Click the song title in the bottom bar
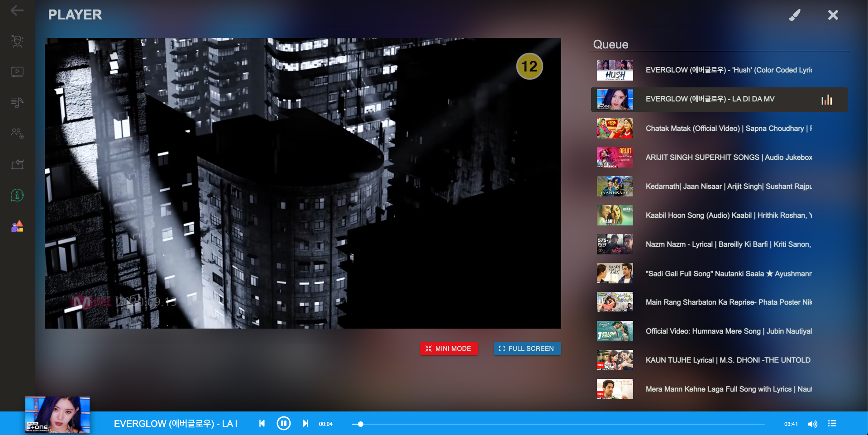The height and width of the screenshot is (435, 868). [x=176, y=424]
